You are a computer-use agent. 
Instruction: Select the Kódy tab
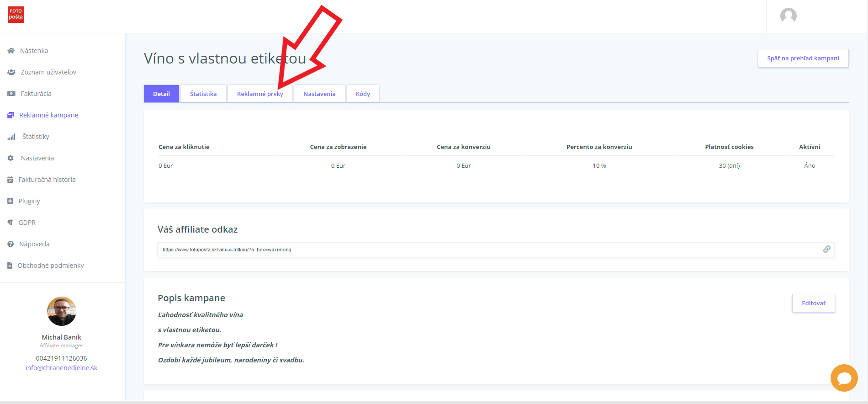point(363,94)
